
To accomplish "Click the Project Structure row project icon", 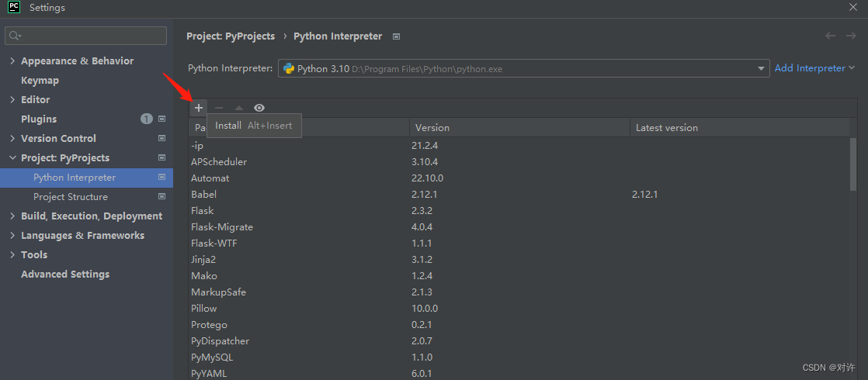I will [x=162, y=197].
